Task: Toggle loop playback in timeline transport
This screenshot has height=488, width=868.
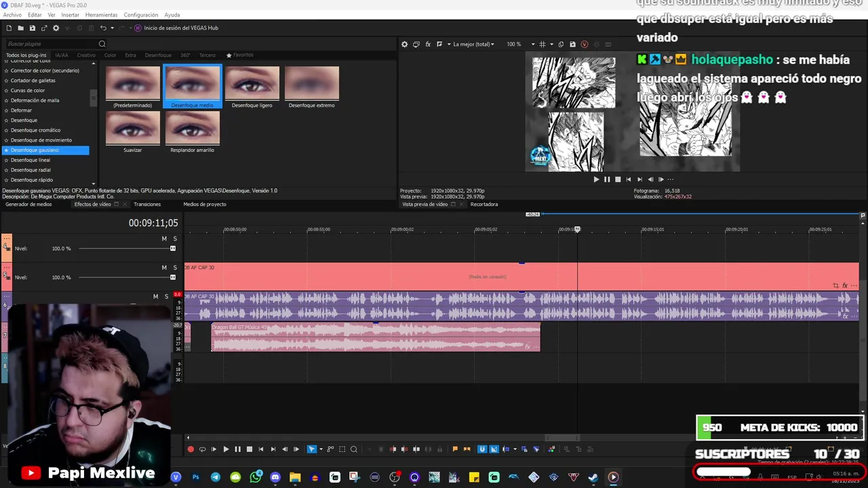Action: [x=202, y=449]
